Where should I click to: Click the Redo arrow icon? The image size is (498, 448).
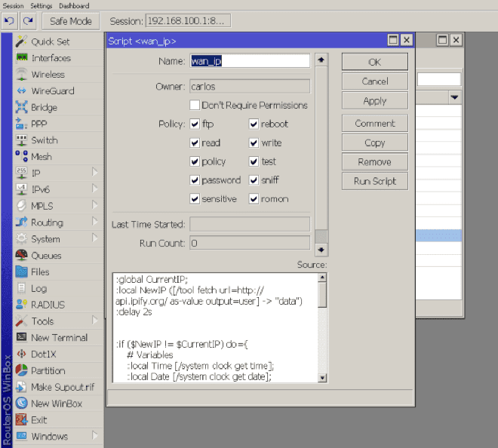coord(28,21)
